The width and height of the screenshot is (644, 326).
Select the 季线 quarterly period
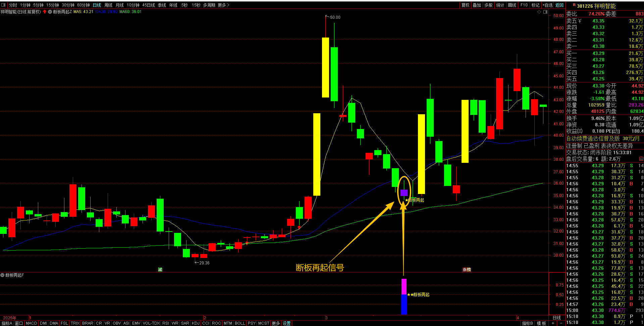tap(162, 5)
